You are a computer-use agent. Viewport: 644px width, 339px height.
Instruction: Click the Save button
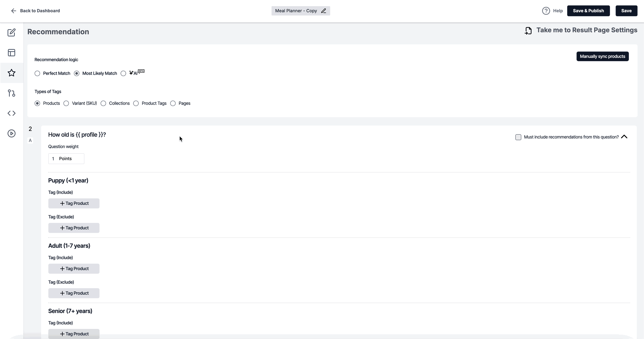(626, 11)
